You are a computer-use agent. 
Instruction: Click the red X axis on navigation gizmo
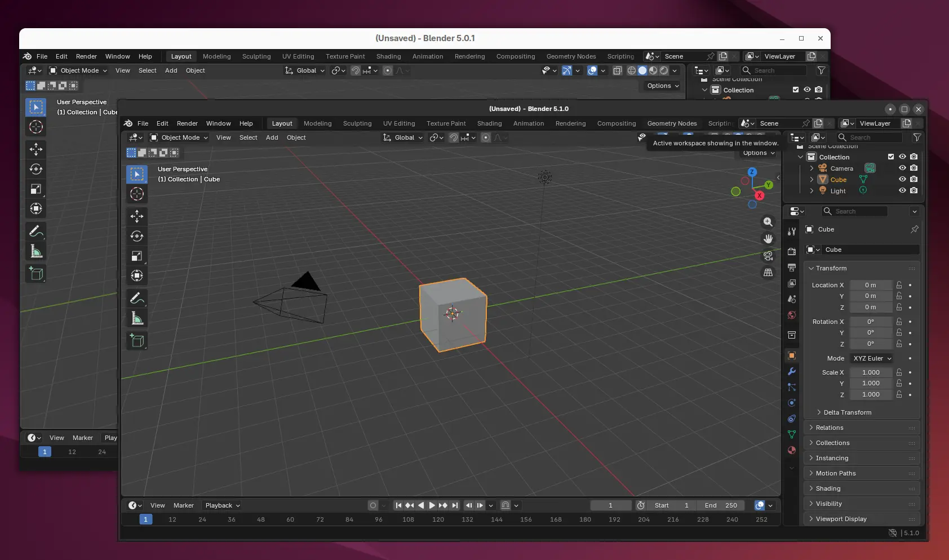pyautogui.click(x=760, y=195)
